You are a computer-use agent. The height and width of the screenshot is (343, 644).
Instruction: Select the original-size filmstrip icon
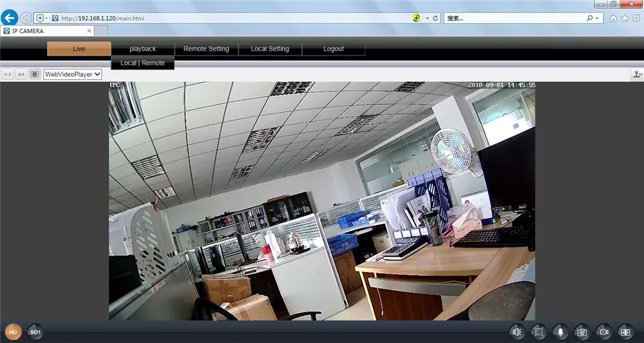35,74
